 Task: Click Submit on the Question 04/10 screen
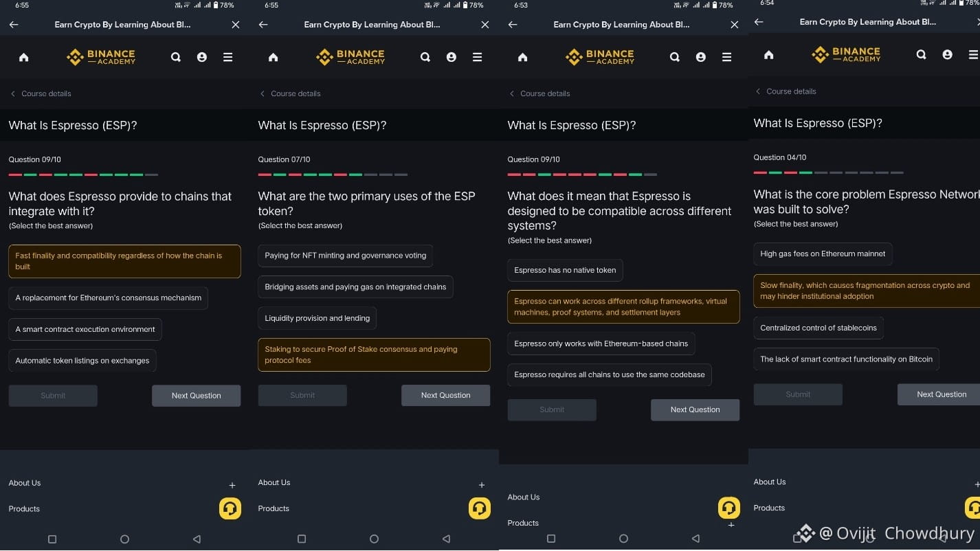pos(798,394)
